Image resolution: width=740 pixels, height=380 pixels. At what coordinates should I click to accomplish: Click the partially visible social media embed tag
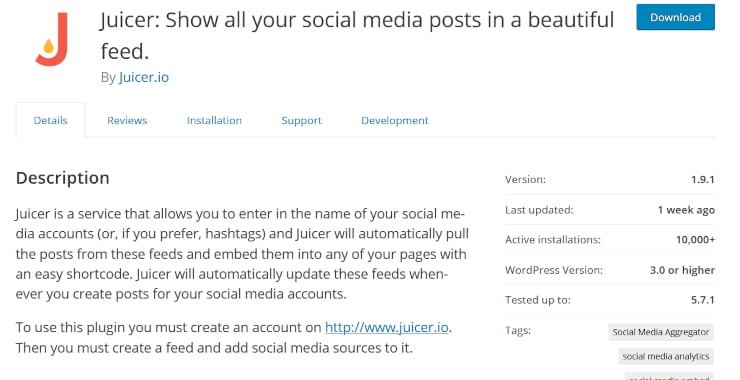(669, 377)
